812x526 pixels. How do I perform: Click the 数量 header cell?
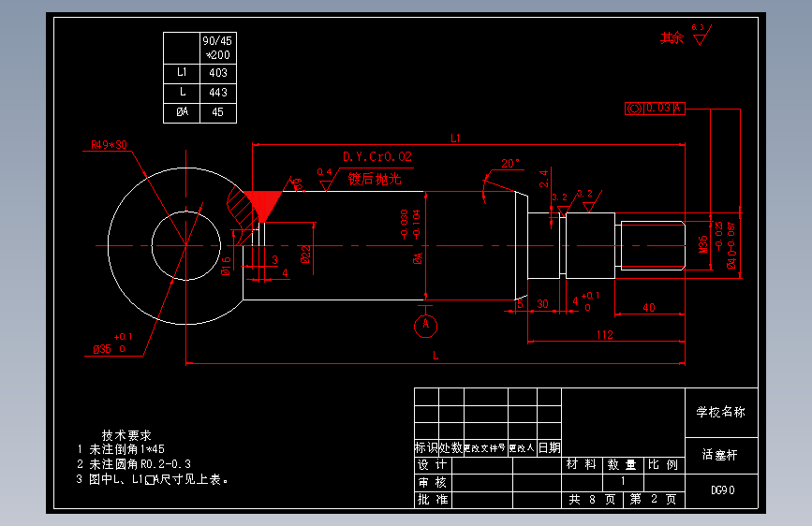pos(623,465)
